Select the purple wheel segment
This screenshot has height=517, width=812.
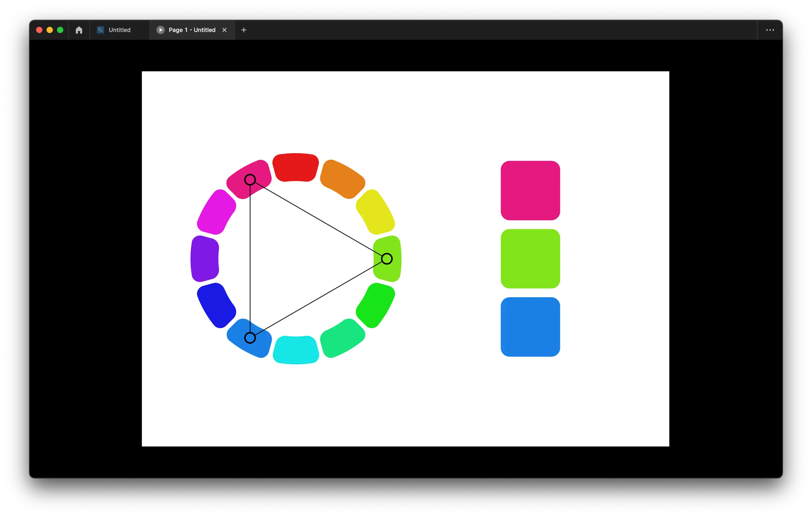tap(205, 259)
